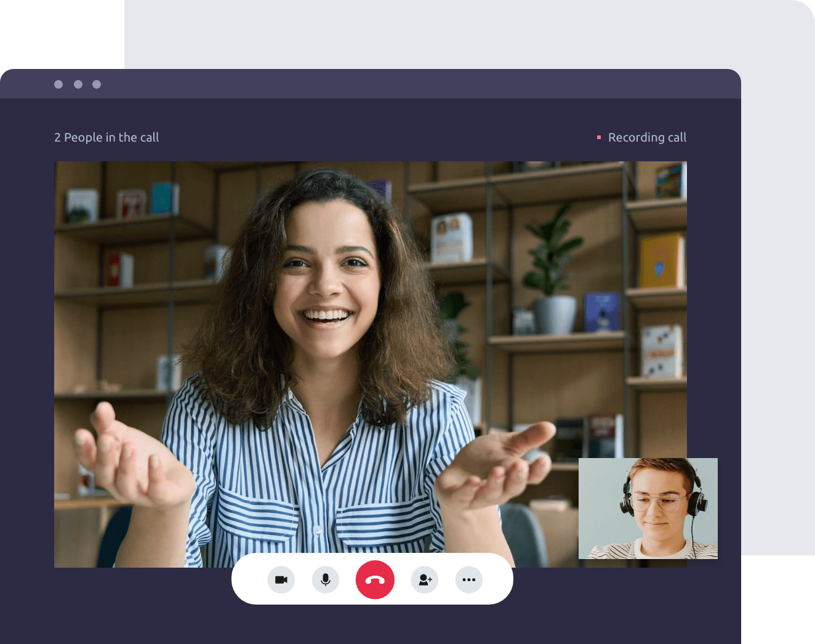
Task: Click the potted plant in the main video
Action: tap(552, 271)
